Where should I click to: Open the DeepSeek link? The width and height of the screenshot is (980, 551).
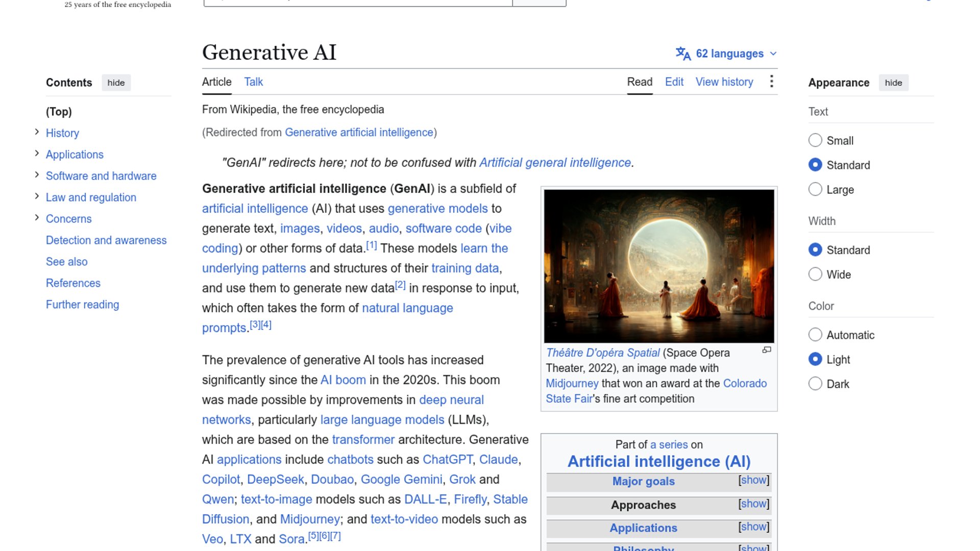click(276, 480)
